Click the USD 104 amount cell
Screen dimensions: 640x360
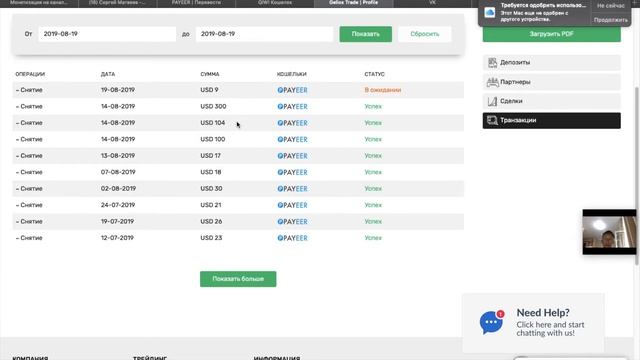(x=213, y=122)
